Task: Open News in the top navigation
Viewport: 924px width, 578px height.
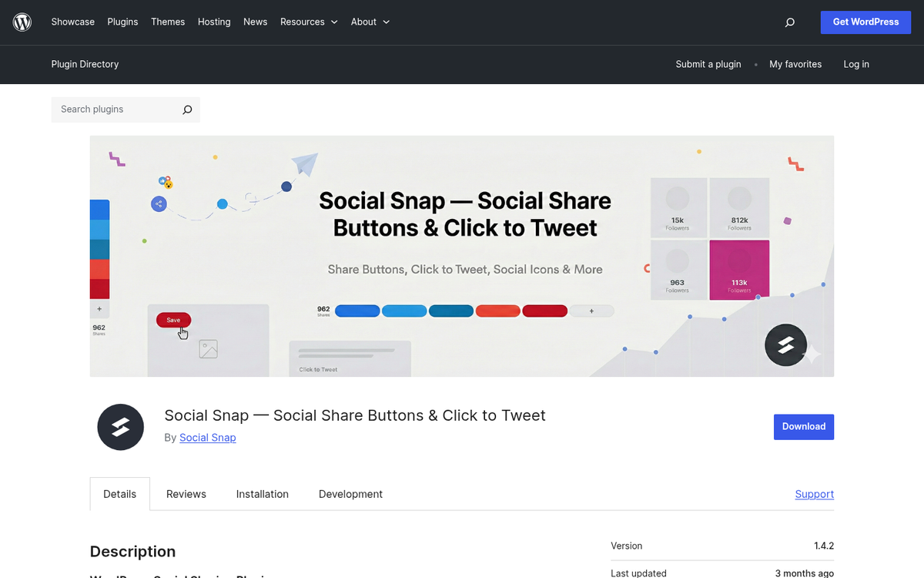Action: coord(255,22)
